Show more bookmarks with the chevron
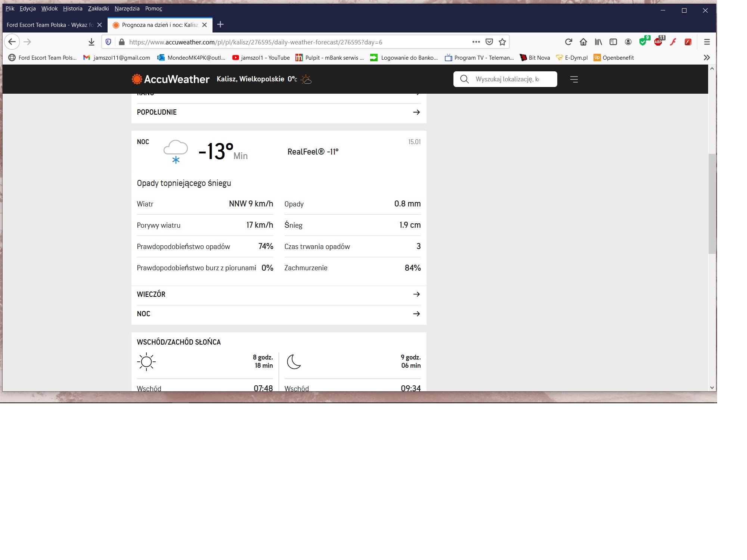747x560 pixels. 707,57
